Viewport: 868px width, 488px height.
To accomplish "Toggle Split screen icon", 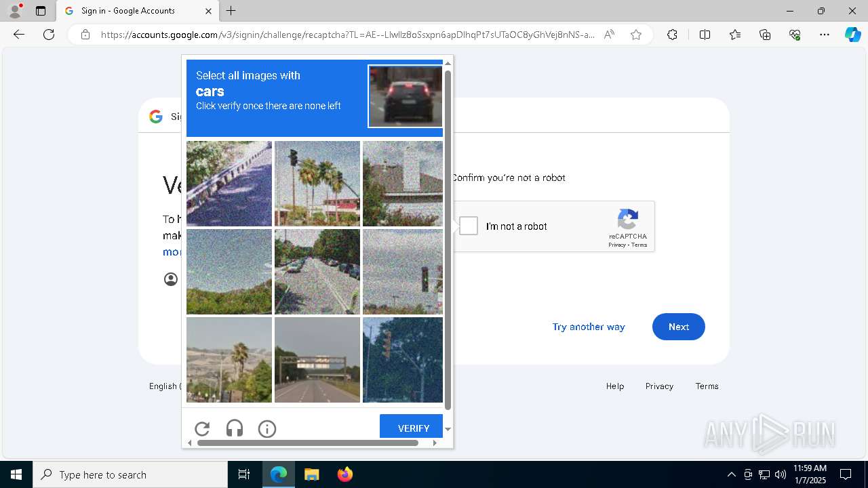I will (705, 35).
